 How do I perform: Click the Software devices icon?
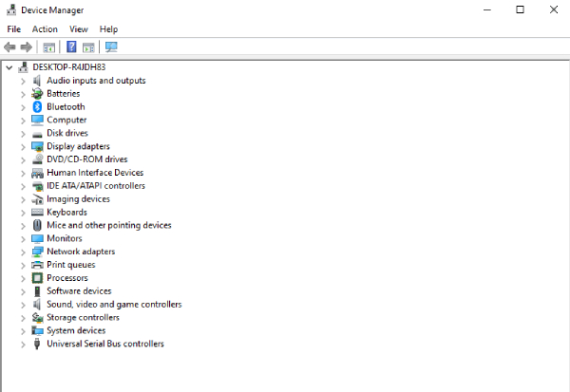(x=37, y=291)
